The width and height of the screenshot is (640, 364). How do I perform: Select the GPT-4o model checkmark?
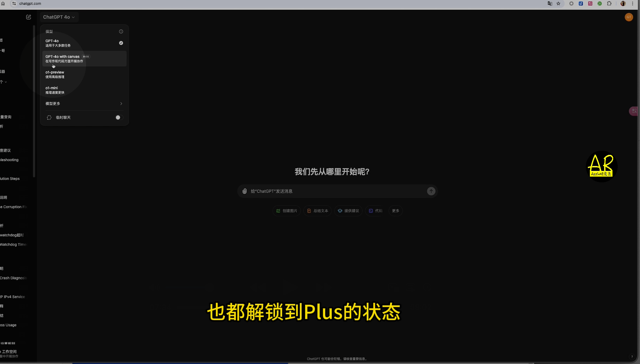click(x=121, y=43)
